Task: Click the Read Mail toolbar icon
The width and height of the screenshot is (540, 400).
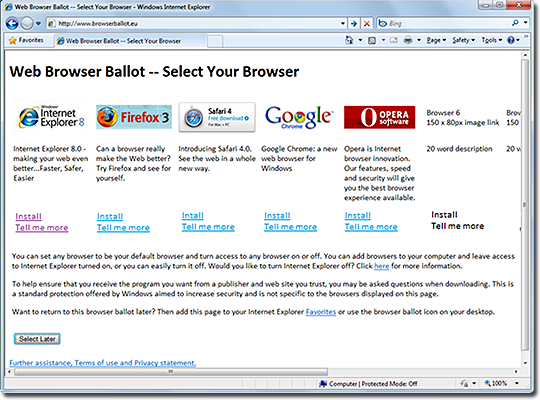Action: (394, 41)
